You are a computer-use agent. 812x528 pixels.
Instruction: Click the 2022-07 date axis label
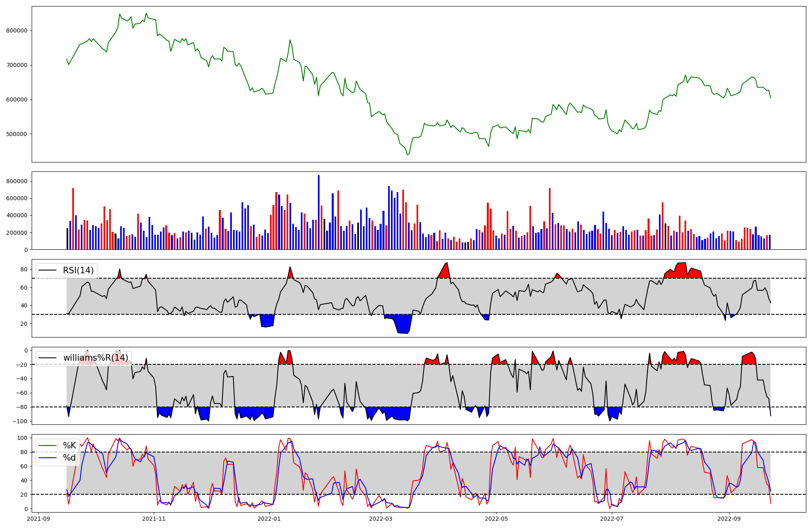click(611, 519)
